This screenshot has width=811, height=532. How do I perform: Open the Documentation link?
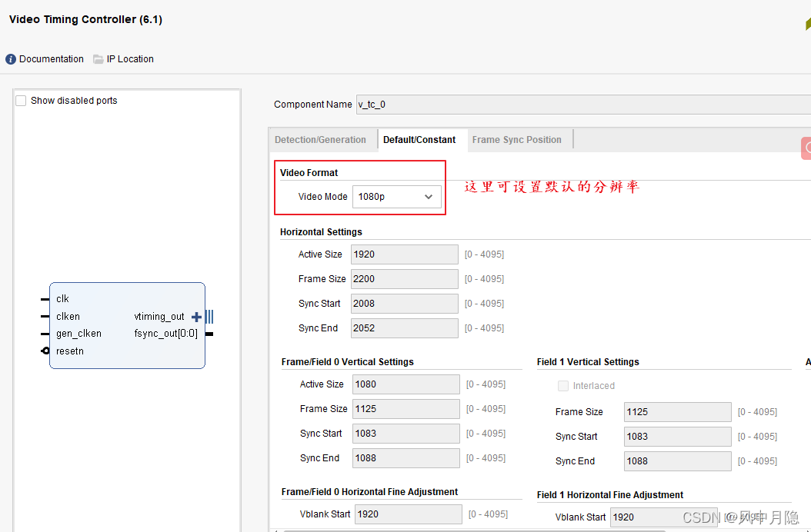pyautogui.click(x=51, y=58)
